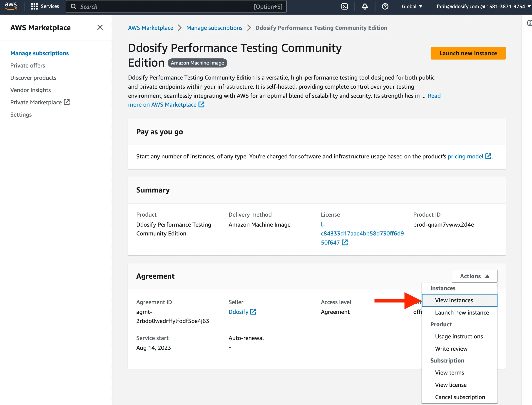Go to Manage subscriptions breadcrumb
The image size is (532, 405).
pyautogui.click(x=214, y=28)
